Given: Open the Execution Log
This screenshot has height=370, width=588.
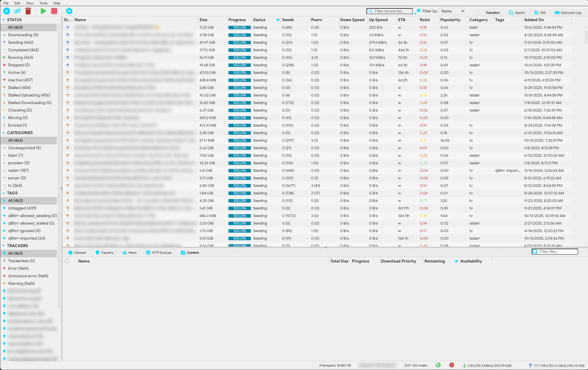Looking at the screenshot, I should click(x=567, y=12).
